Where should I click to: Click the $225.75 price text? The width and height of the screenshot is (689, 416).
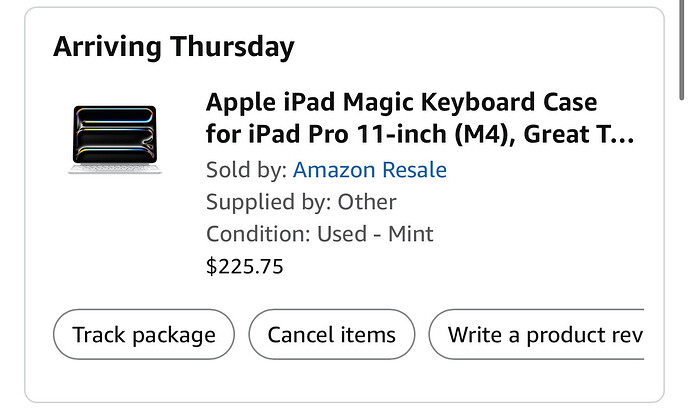coord(244,266)
